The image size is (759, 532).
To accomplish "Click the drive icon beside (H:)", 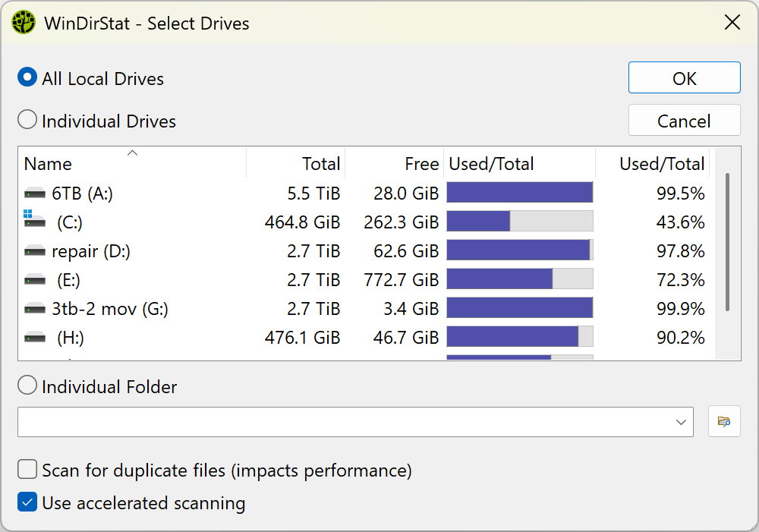I will 33,336.
